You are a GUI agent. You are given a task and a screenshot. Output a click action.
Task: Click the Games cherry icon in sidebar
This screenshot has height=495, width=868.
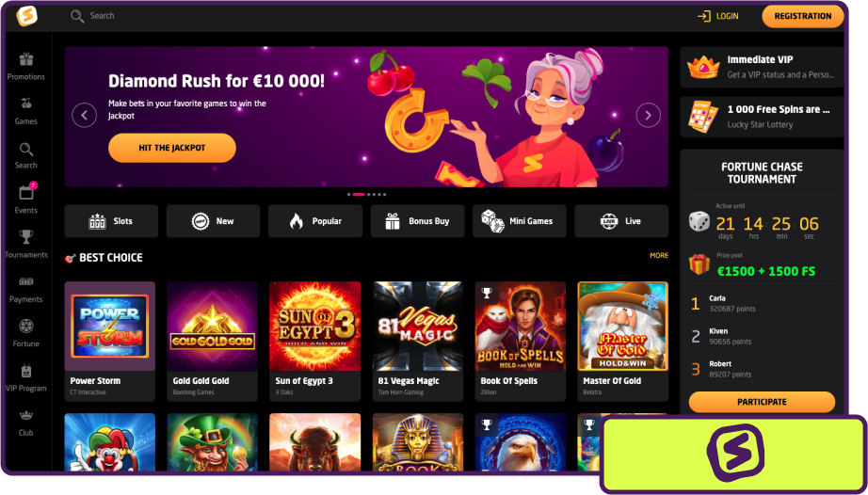26,104
